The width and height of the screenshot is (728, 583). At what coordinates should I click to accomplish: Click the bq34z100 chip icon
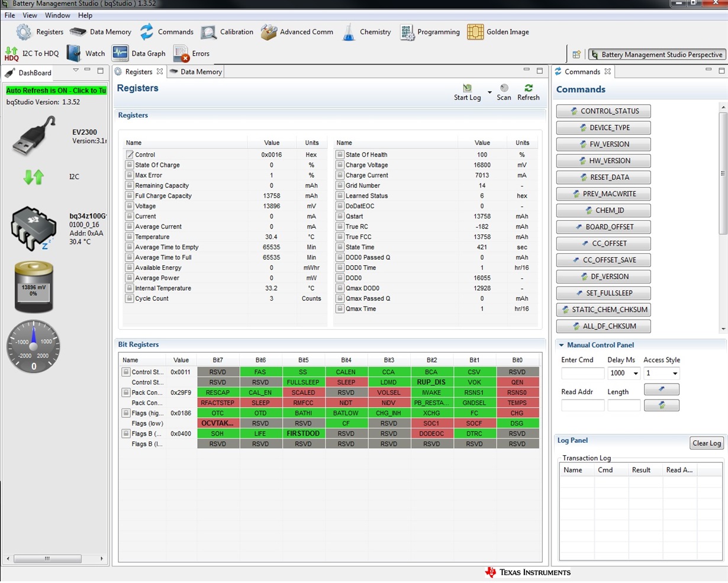pos(34,228)
